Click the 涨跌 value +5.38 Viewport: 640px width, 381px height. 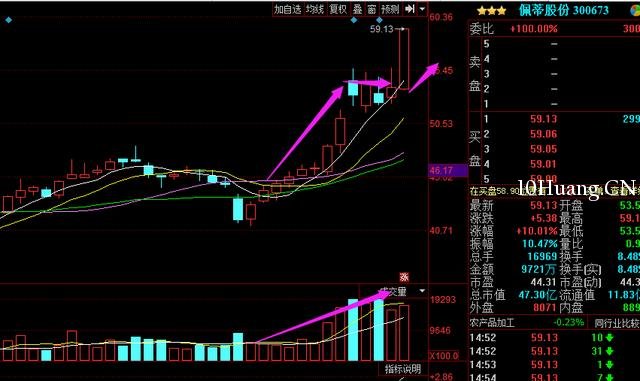543,218
